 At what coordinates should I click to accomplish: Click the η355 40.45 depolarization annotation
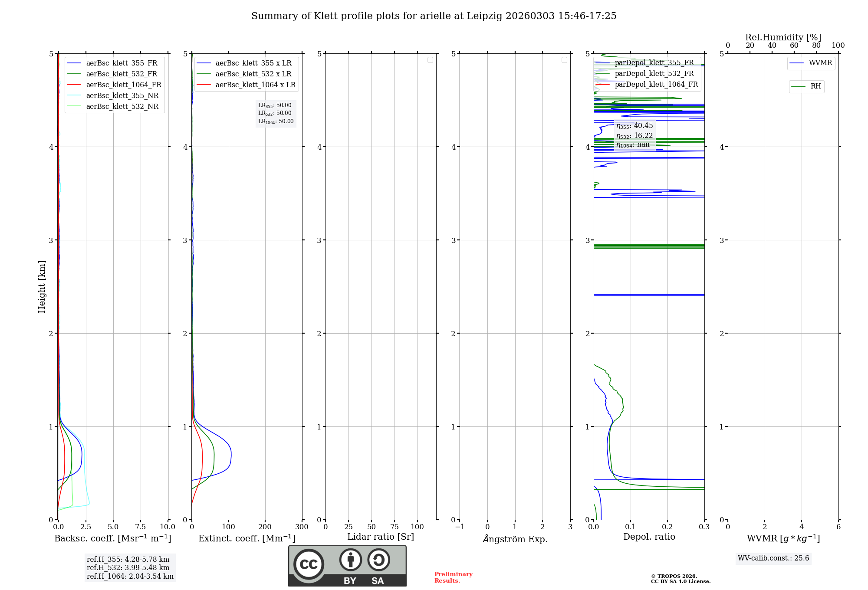pos(634,126)
